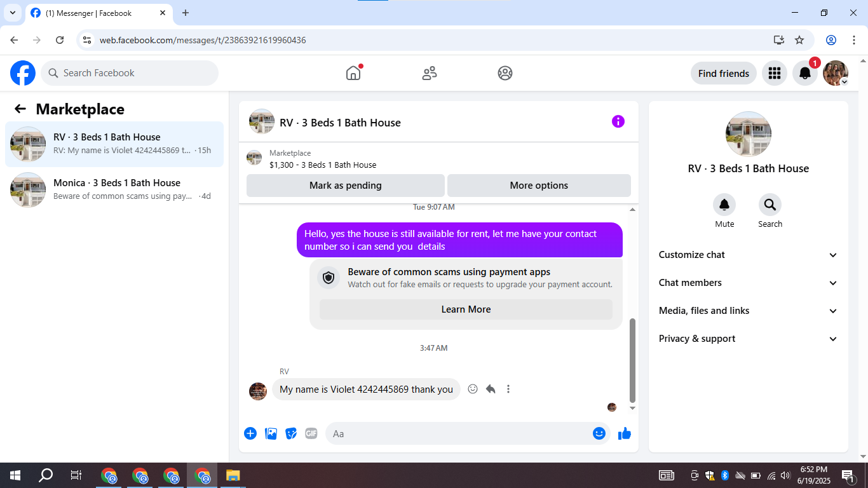The width and height of the screenshot is (868, 488).
Task: Open the Friends icon in top navigation
Action: (x=430, y=73)
